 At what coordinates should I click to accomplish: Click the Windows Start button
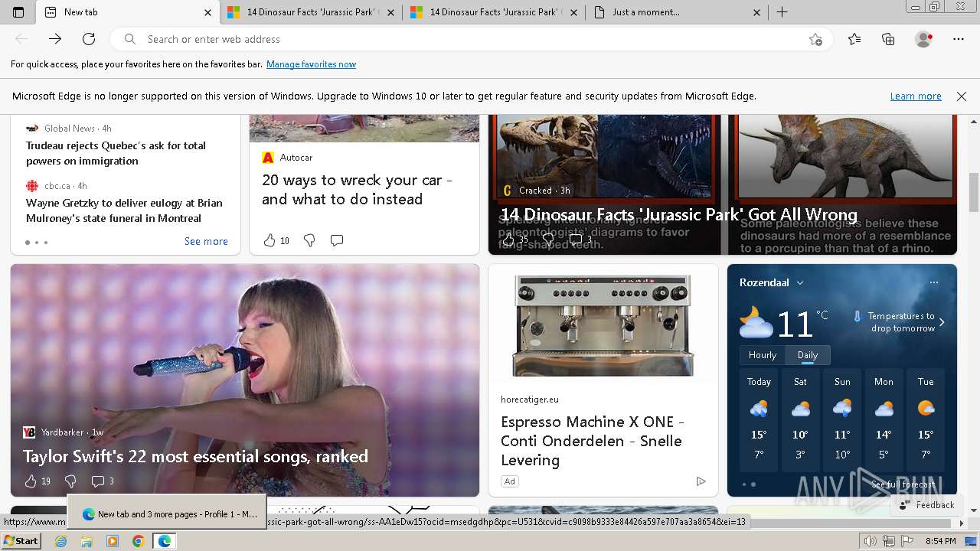pos(21,541)
